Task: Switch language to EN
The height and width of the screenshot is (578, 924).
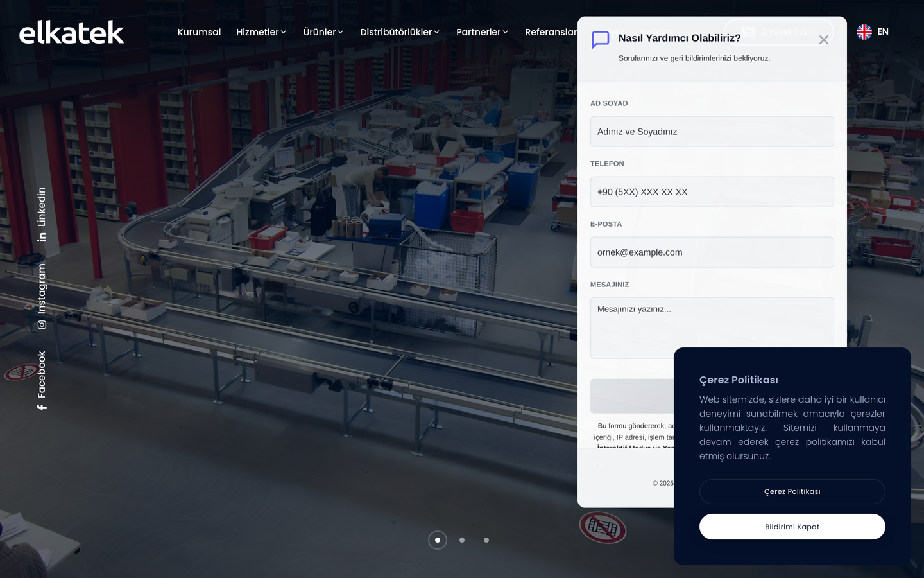Action: tap(883, 31)
